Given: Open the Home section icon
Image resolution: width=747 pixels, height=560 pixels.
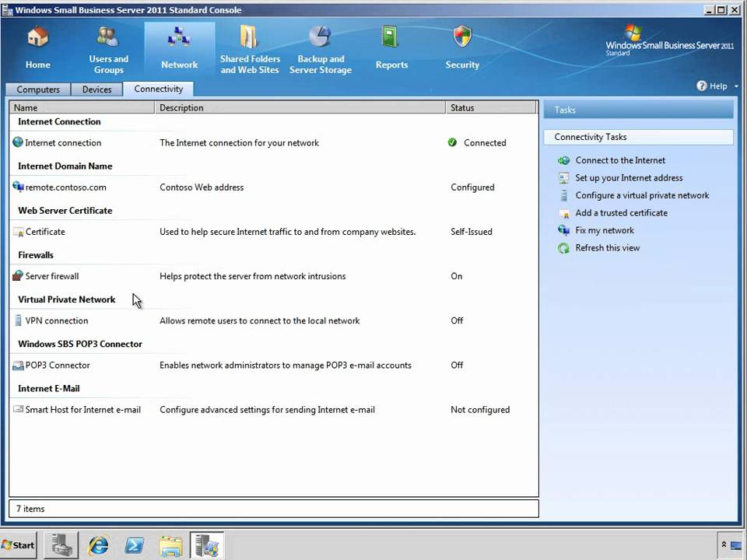Looking at the screenshot, I should pos(37,37).
